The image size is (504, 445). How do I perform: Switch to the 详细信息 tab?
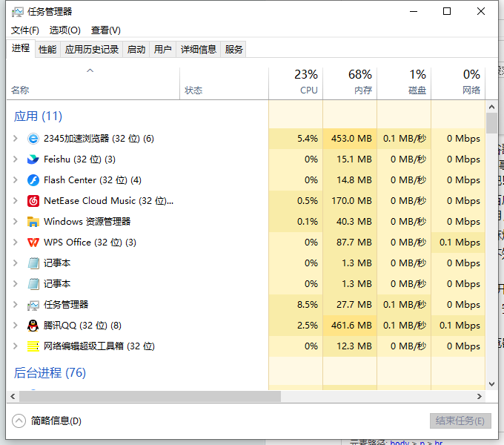tap(199, 50)
